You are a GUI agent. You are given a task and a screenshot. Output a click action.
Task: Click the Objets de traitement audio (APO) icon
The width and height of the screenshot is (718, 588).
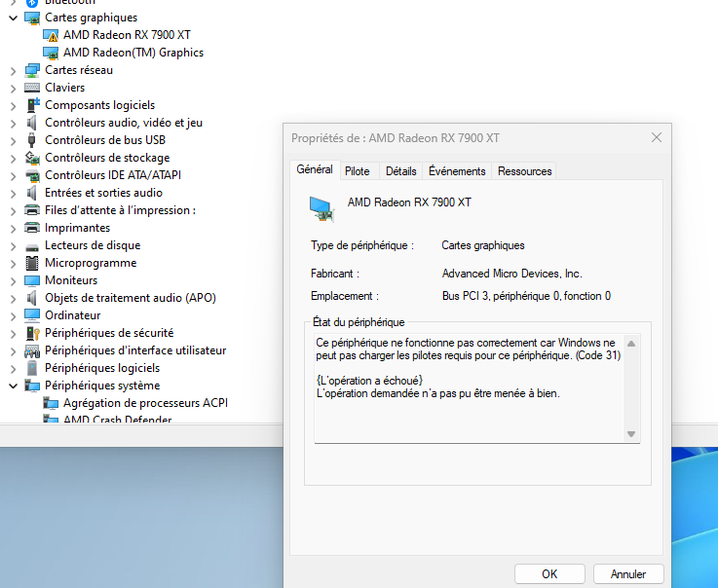(x=31, y=298)
